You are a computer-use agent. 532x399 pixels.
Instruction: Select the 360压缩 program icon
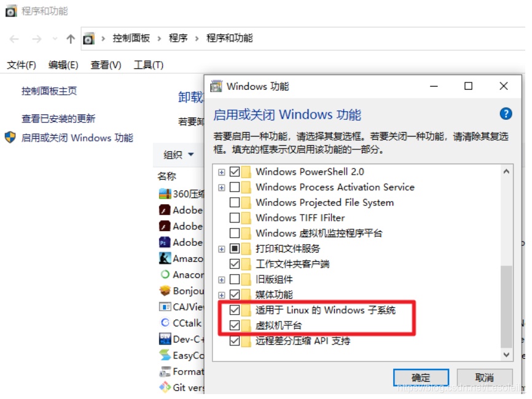click(x=165, y=194)
